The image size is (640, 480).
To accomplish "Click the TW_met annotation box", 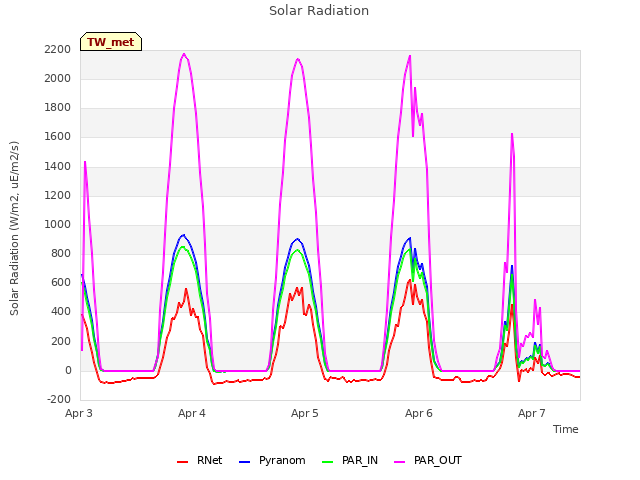I will click(111, 42).
